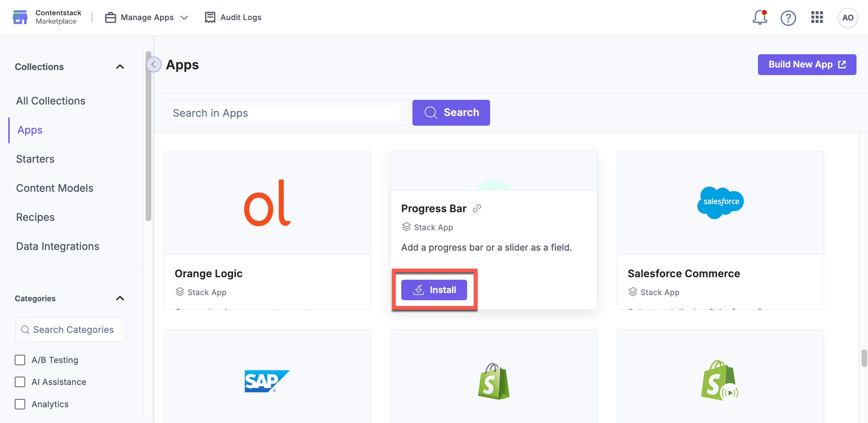Collapse the Categories section

pos(120,298)
